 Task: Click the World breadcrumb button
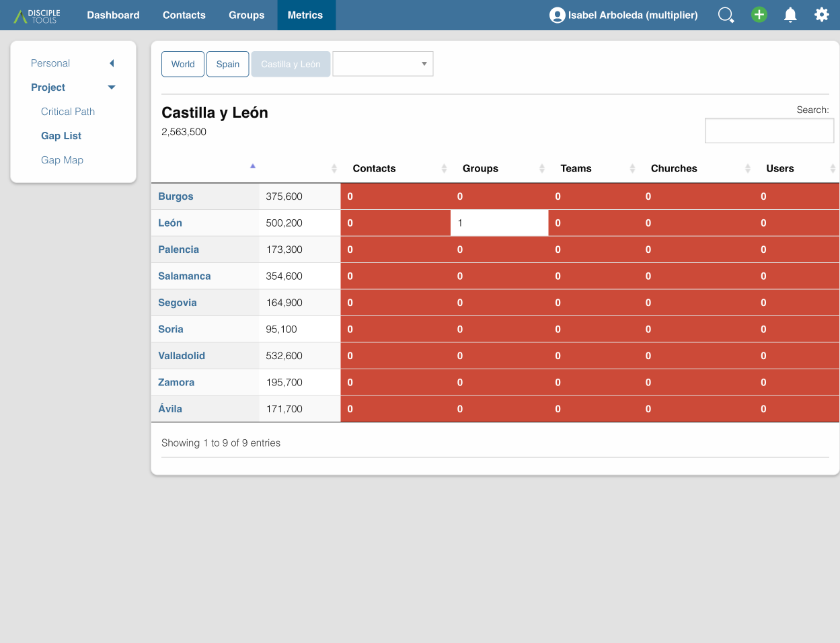click(183, 64)
